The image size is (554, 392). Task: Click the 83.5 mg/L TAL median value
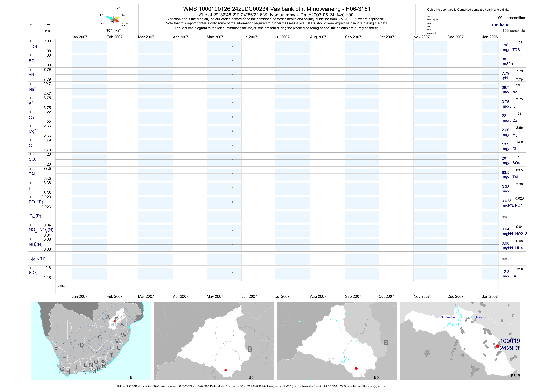pos(505,173)
